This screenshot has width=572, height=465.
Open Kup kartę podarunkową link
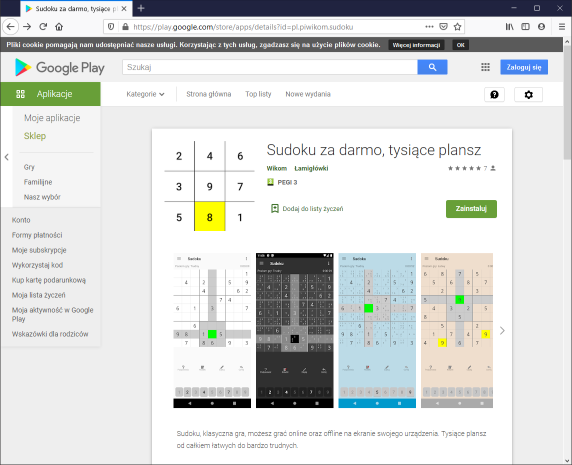pos(49,280)
